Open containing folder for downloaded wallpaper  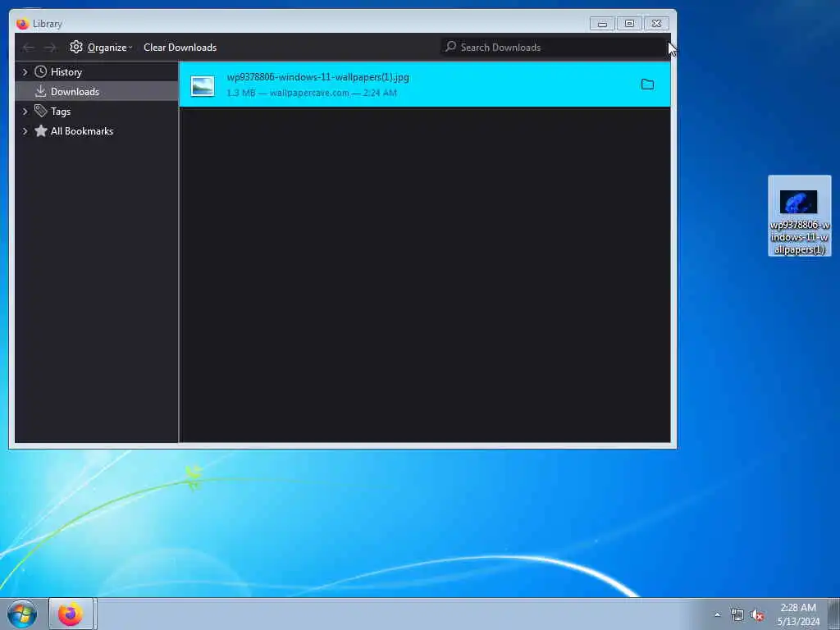pos(647,84)
